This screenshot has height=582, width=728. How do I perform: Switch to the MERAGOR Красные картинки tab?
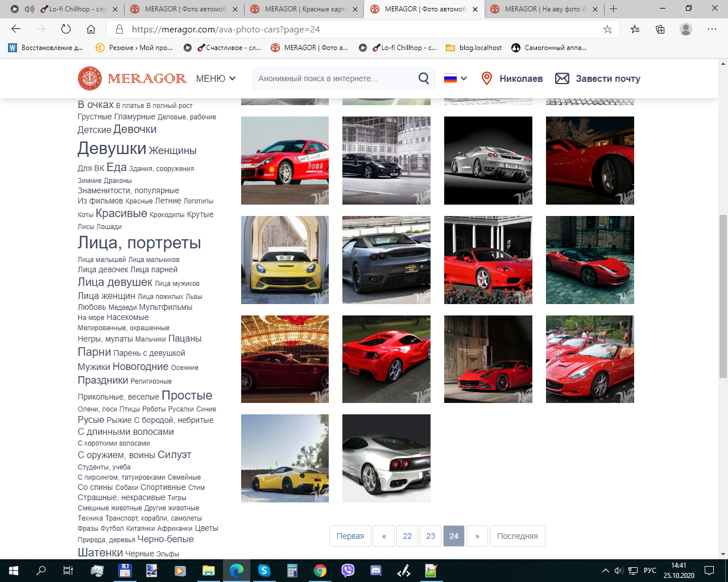click(x=305, y=9)
